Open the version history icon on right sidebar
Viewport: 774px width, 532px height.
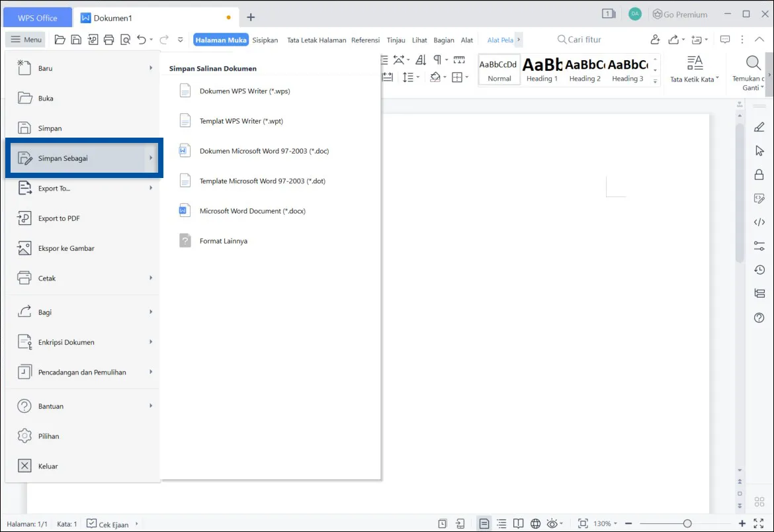(x=759, y=269)
